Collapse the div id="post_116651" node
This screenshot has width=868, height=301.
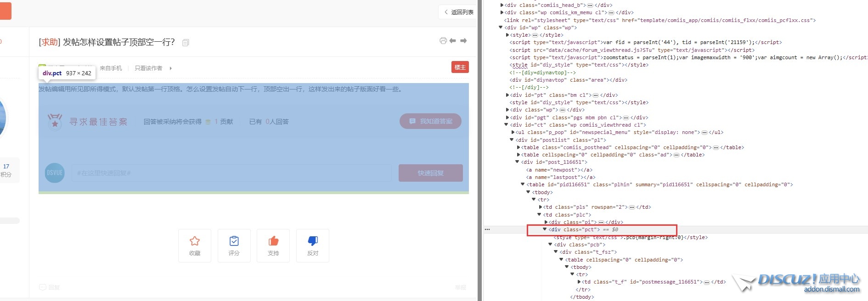click(517, 162)
